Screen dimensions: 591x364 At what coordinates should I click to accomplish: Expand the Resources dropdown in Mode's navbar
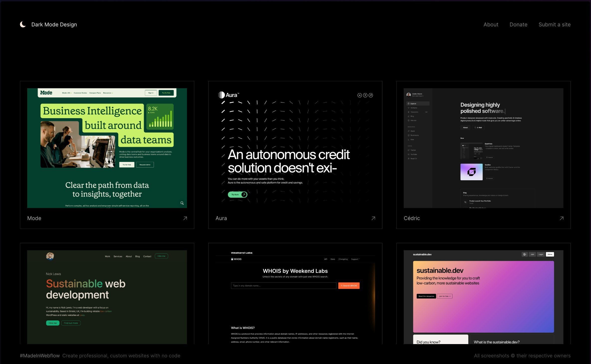[108, 93]
